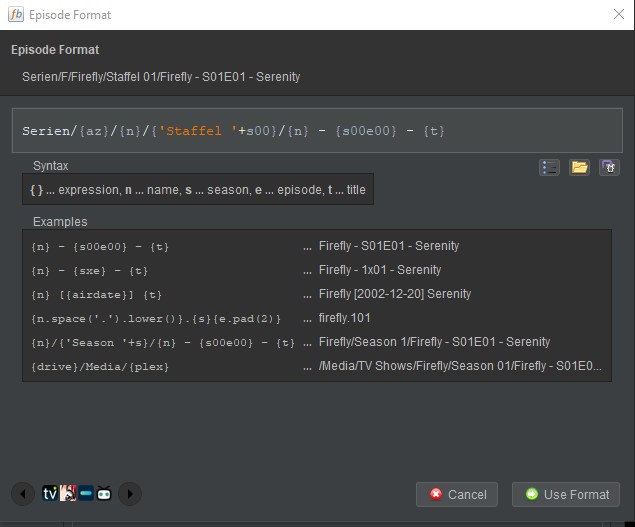Open the purple sample preview icon by Syntax
The image size is (635, 527).
click(x=609, y=167)
